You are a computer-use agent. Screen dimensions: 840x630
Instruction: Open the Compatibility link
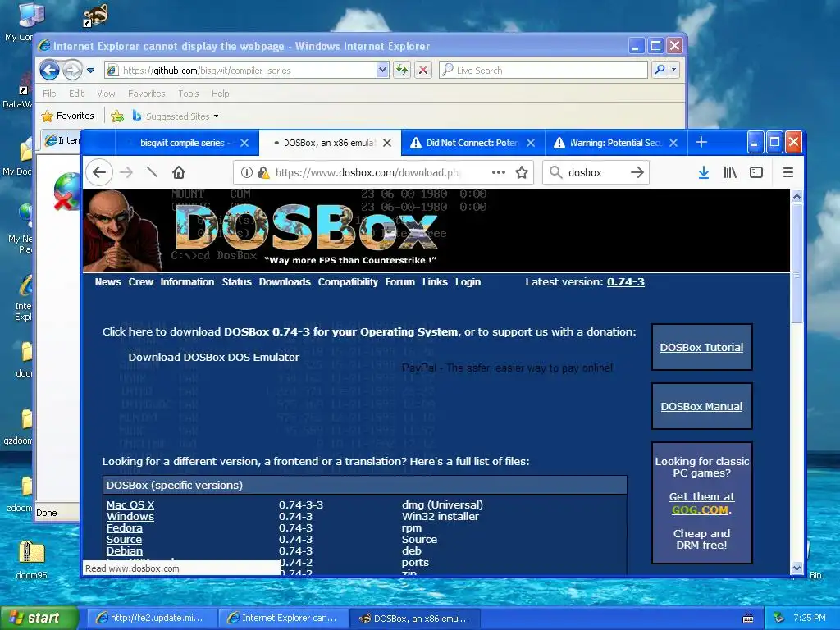348,282
